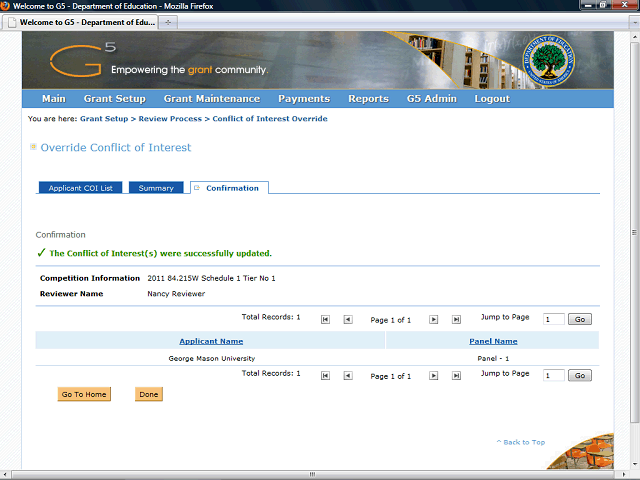Click the Nancy Reviewer name text
This screenshot has height=480, width=640.
coord(176,293)
